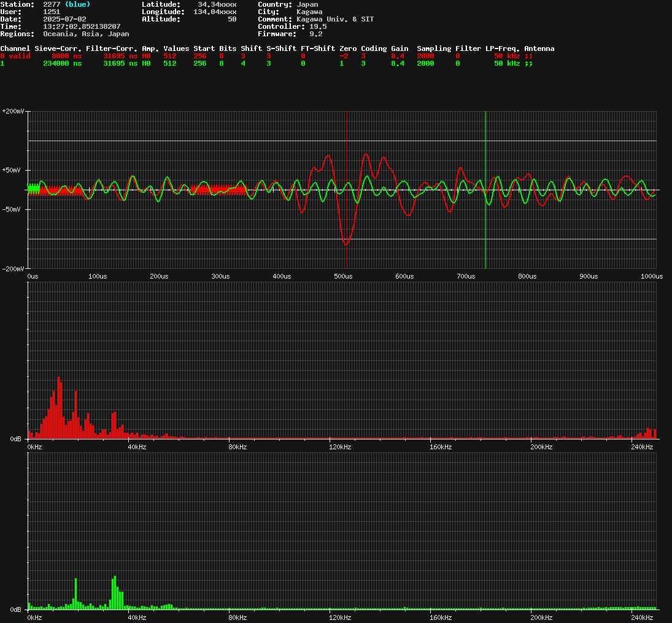Viewport: 672px width, 623px height.
Task: Click "80kHz" label under the red spectrum
Action: 238,447
